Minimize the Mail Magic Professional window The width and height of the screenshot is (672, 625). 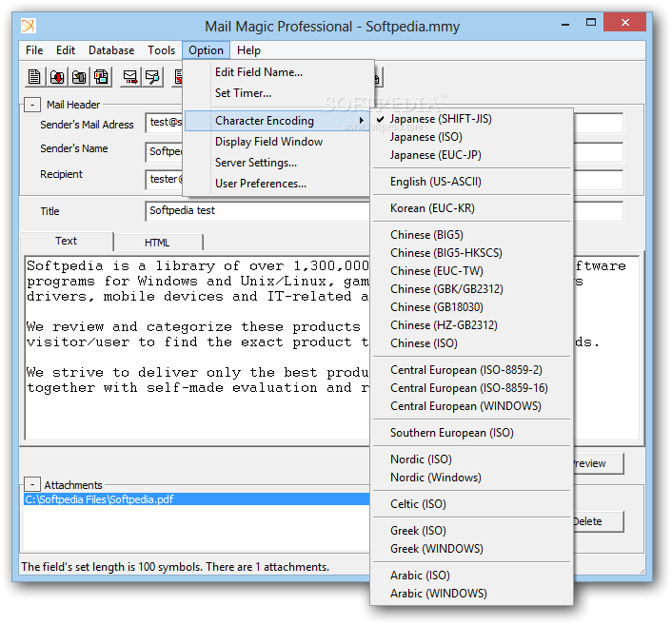pos(565,24)
